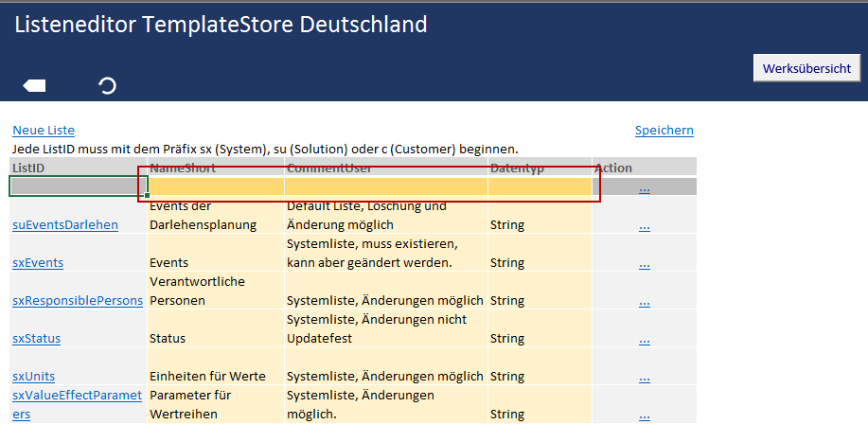Open action menu for sxStatus row
The width and height of the screenshot is (868, 442).
pos(645,339)
